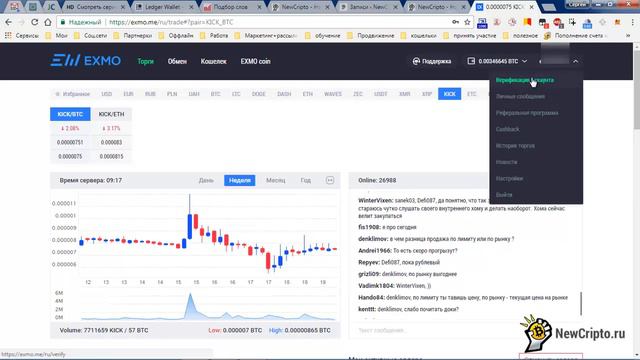Open Новости in account menu

point(507,162)
